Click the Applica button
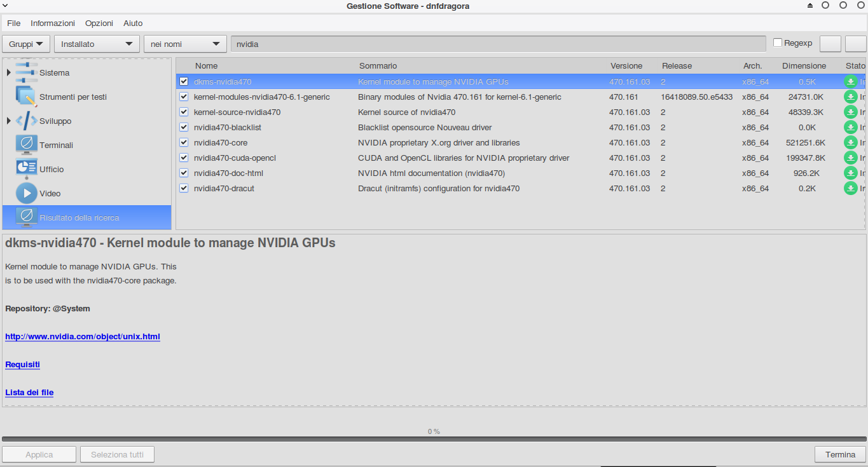Screen dimensions: 868x467 39,454
